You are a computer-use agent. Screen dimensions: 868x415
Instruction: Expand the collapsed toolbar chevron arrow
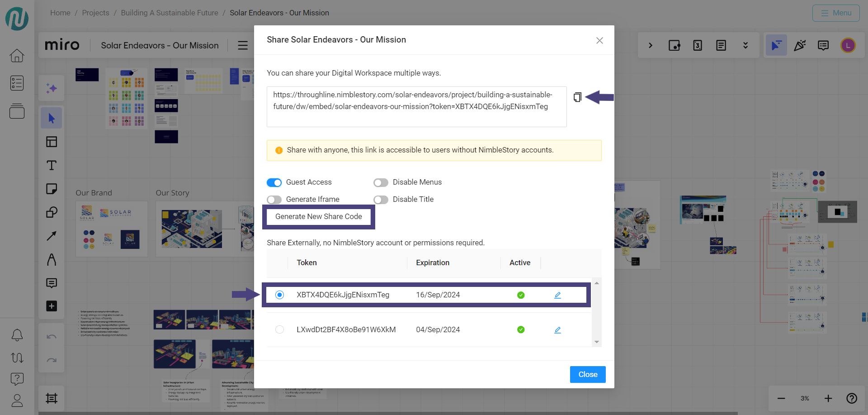coord(651,45)
